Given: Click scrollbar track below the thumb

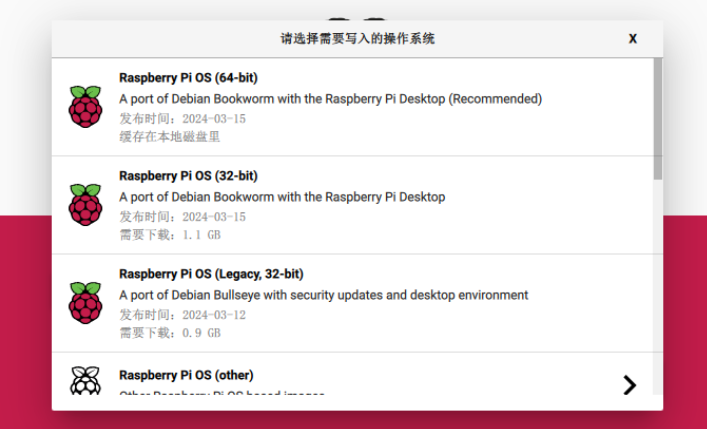Looking at the screenshot, I should click(658, 289).
